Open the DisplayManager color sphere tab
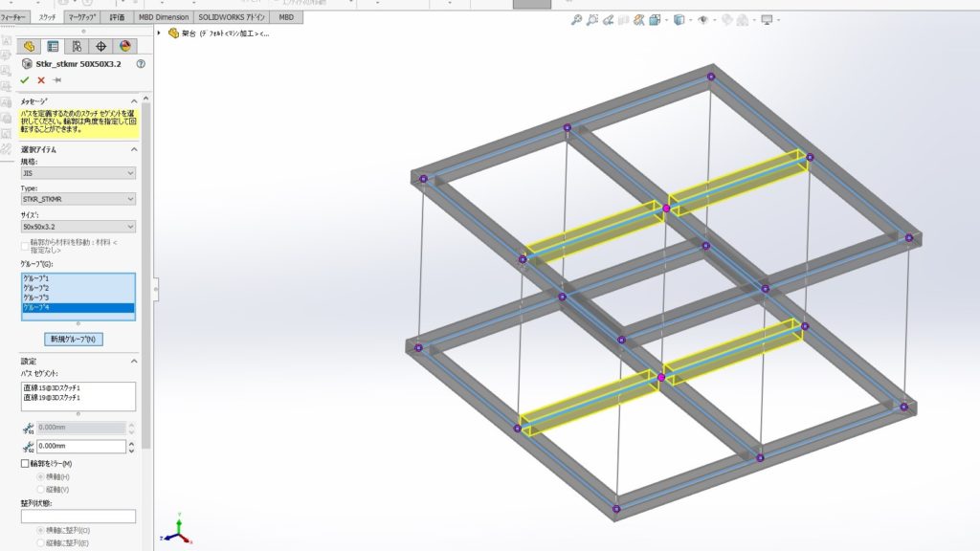Image resolution: width=980 pixels, height=551 pixels. 124,46
